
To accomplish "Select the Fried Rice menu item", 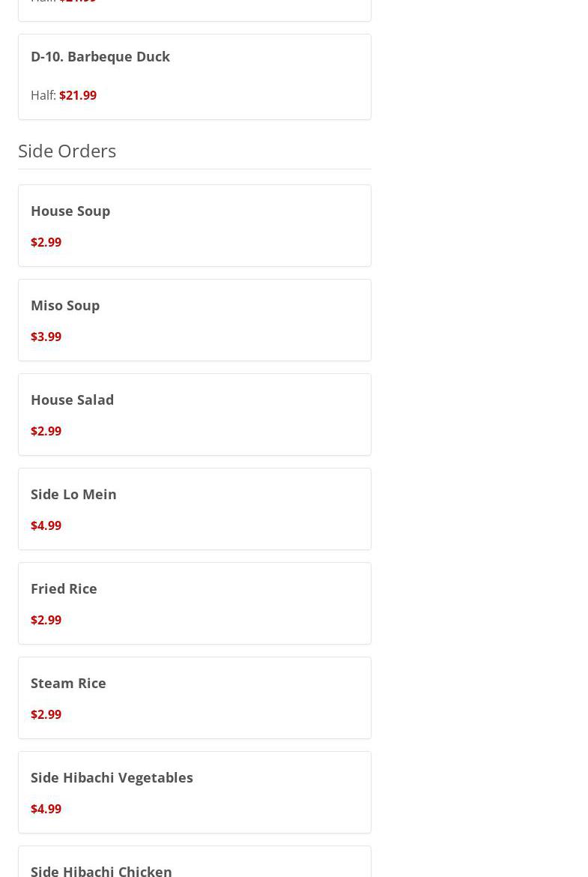I will tap(64, 588).
